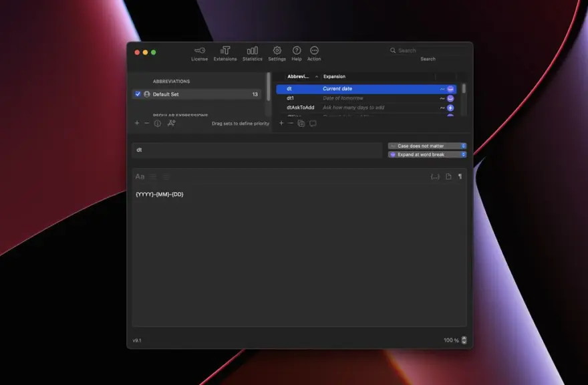Image resolution: width=588 pixels, height=385 pixels.
Task: Click the tilde case icon in dt1 row
Action: (x=442, y=98)
